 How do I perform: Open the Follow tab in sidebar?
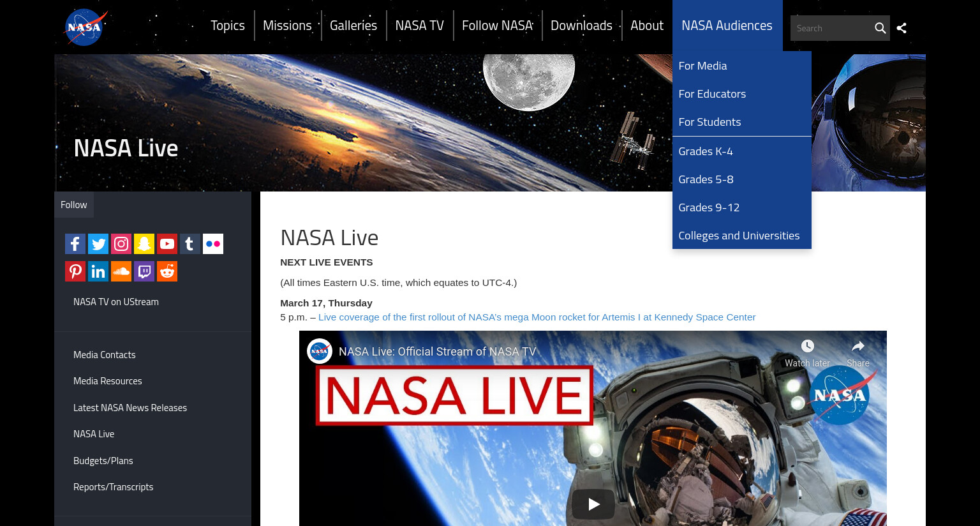[74, 205]
